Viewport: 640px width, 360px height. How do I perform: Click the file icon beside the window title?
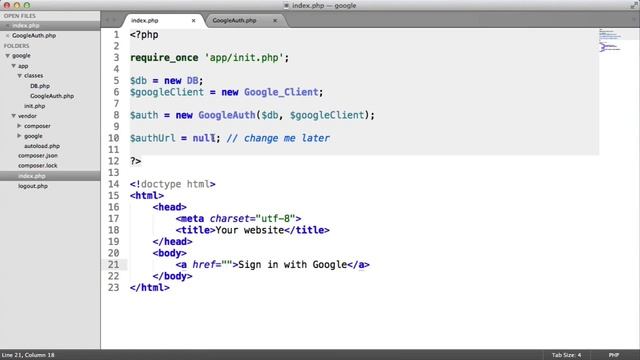(286, 5)
